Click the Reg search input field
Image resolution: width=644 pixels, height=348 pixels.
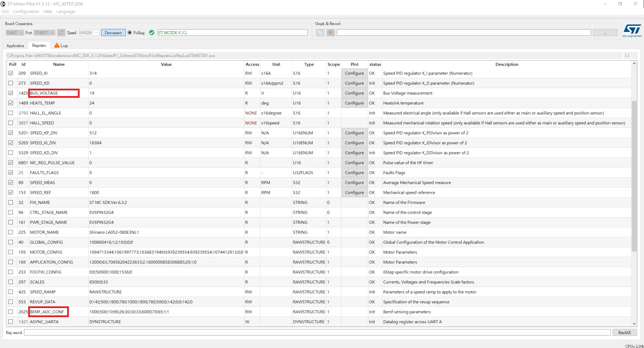point(317,333)
